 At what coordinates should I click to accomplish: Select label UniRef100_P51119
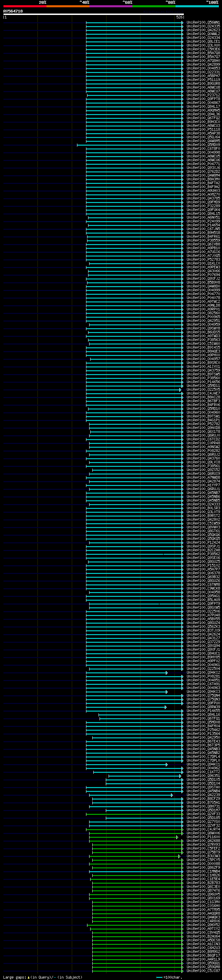click(x=203, y=80)
